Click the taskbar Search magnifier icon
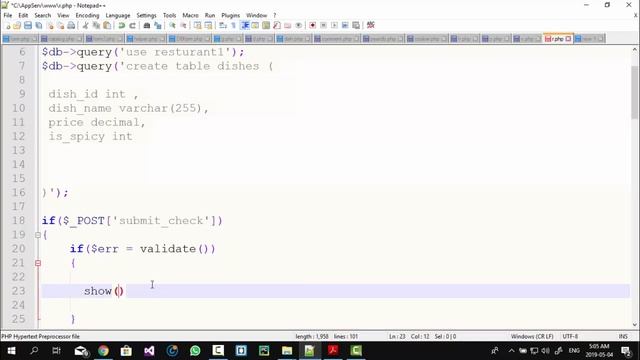The image size is (640, 360). pos(34,351)
